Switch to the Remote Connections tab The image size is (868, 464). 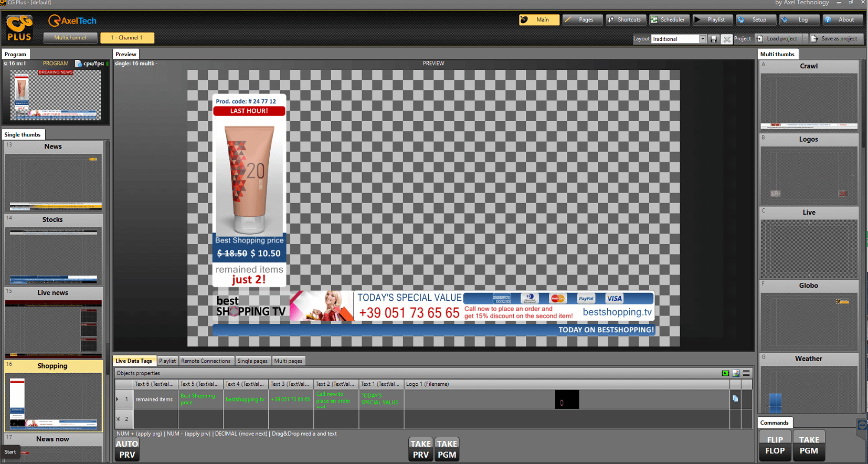(x=206, y=361)
